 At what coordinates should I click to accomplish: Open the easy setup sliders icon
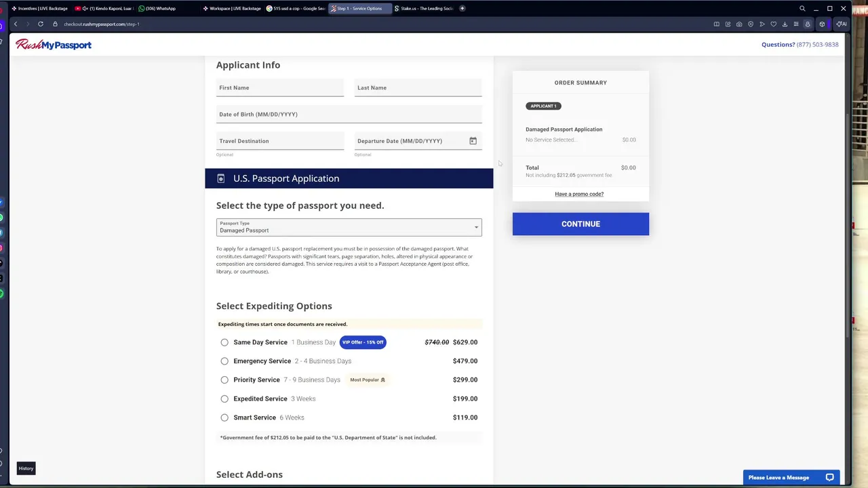(x=796, y=24)
